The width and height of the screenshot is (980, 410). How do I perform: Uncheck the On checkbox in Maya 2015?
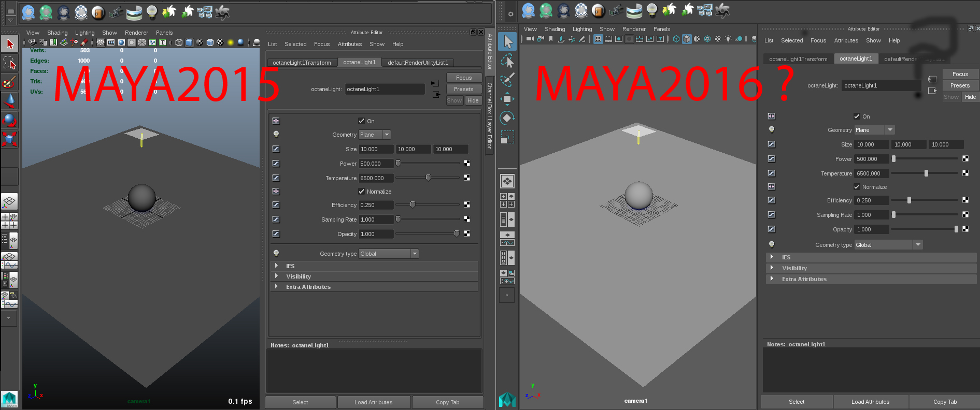point(362,121)
